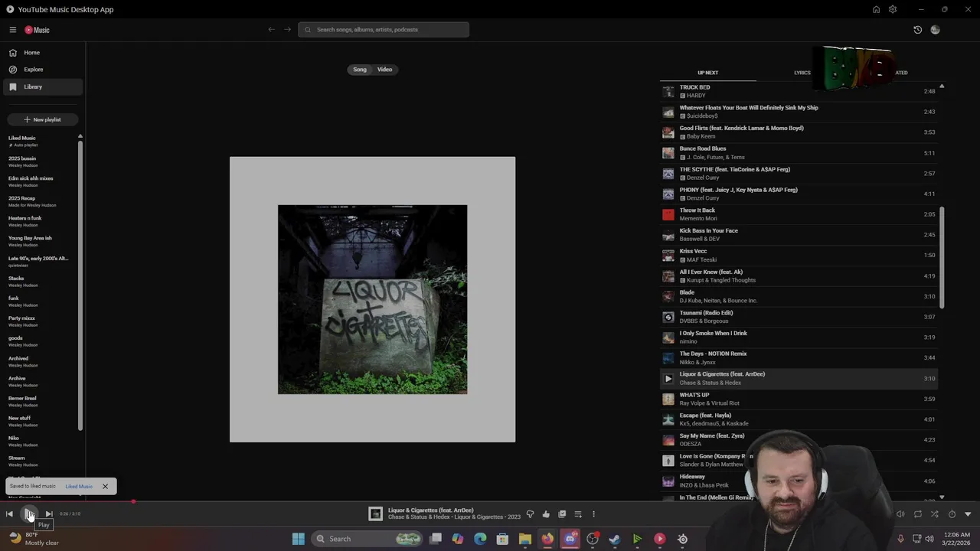The image size is (980, 551).
Task: Skip to next track
Action: coord(48,514)
